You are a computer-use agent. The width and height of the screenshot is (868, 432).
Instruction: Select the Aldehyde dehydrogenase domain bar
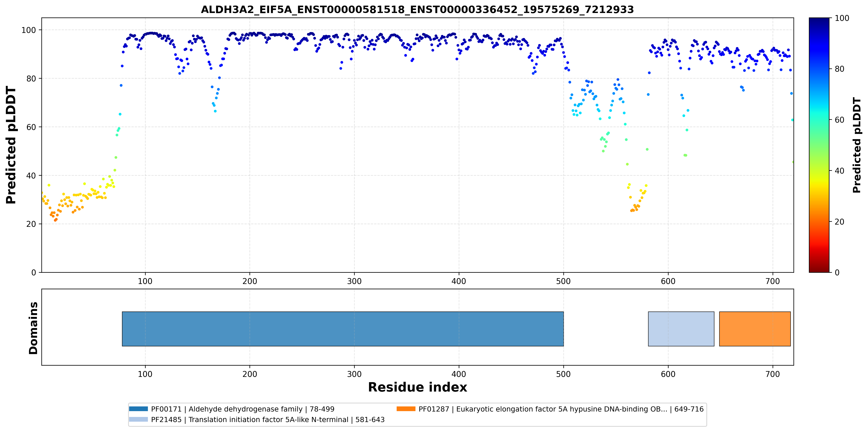343,329
